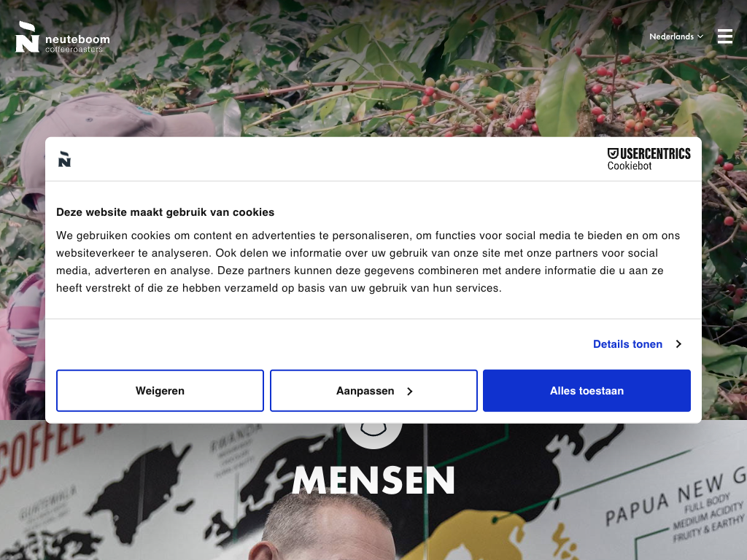Open the Usercentrics Cookiebot logo link
The width and height of the screenshot is (747, 560).
point(649,159)
